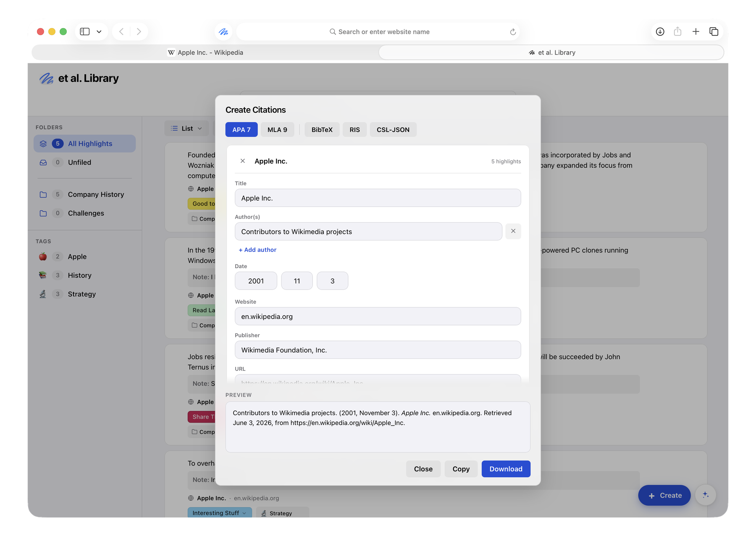Screen dimensions: 756x554
Task: Show the tab overview icon
Action: (x=714, y=31)
